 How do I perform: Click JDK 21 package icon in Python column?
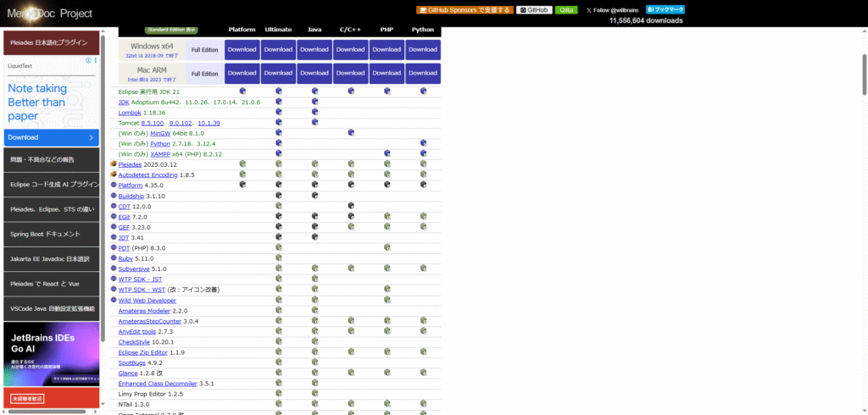pyautogui.click(x=424, y=91)
